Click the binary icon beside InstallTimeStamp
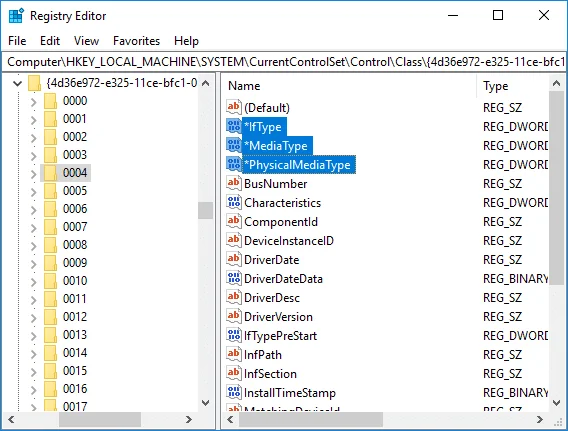This screenshot has width=568, height=431. [x=234, y=392]
